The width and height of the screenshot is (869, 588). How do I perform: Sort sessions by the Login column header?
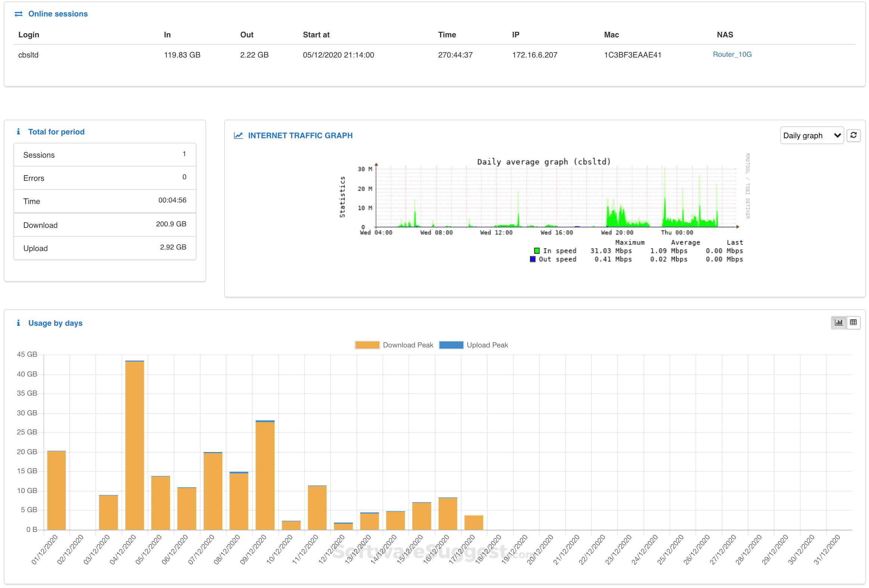pos(28,34)
